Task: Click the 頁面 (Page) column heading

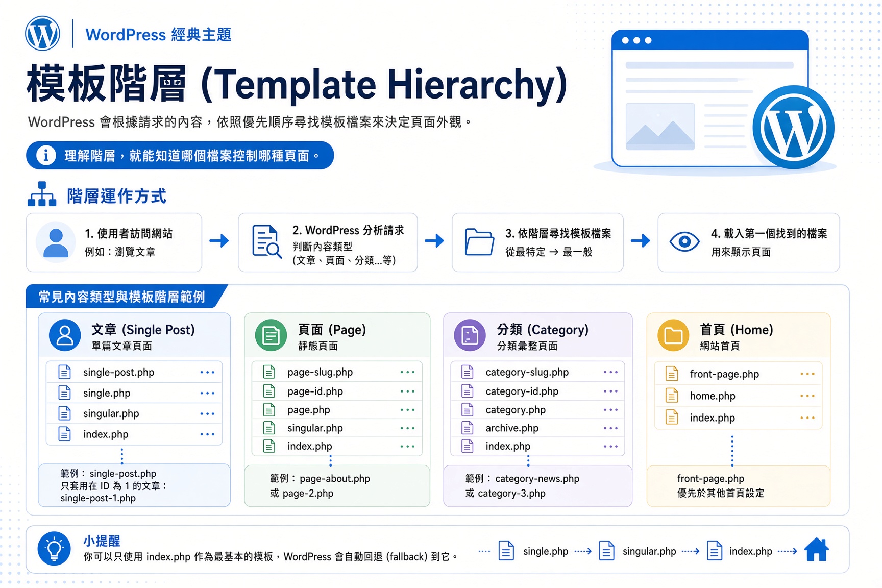Action: pyautogui.click(x=332, y=329)
